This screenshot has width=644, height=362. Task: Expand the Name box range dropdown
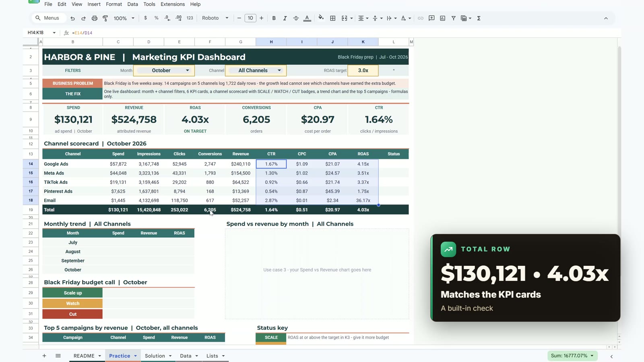pyautogui.click(x=54, y=33)
